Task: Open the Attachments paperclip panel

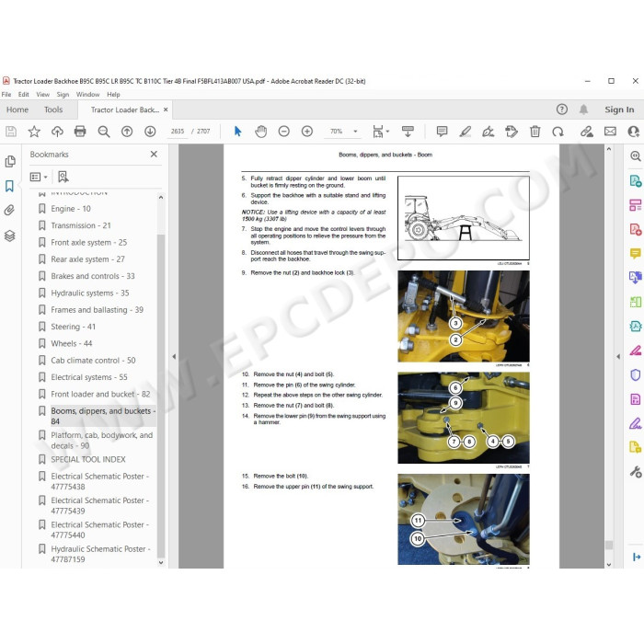Action: pyautogui.click(x=9, y=211)
